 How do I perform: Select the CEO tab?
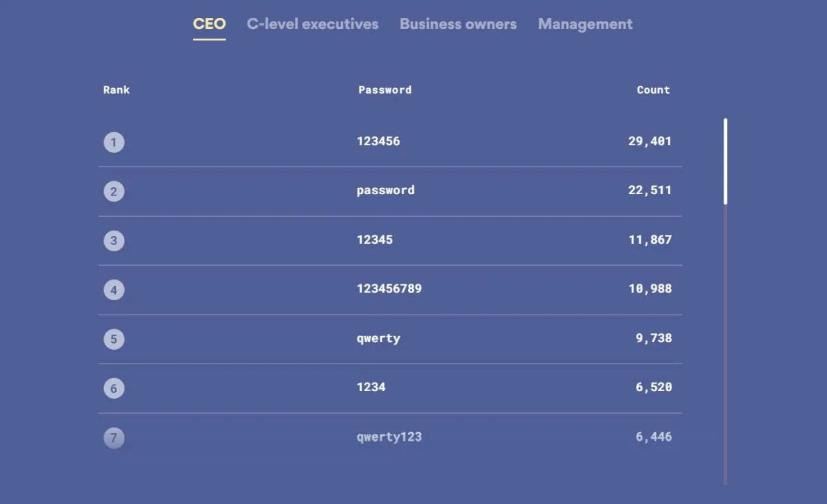209,24
